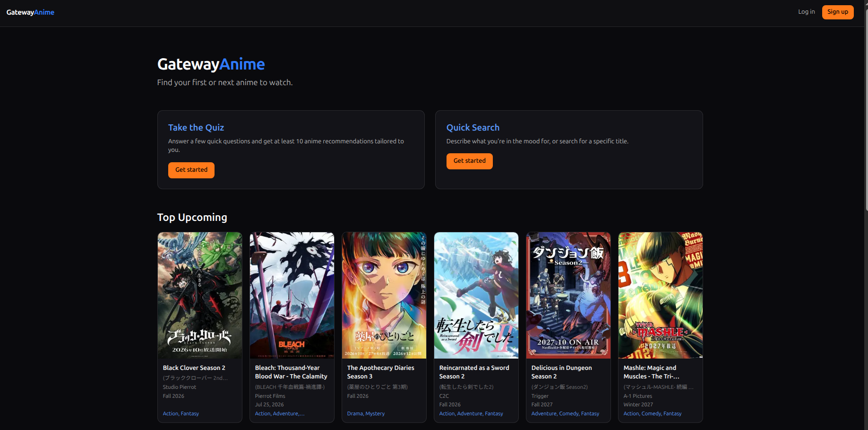Click the GatewayAnime logo in the navbar

(30, 12)
